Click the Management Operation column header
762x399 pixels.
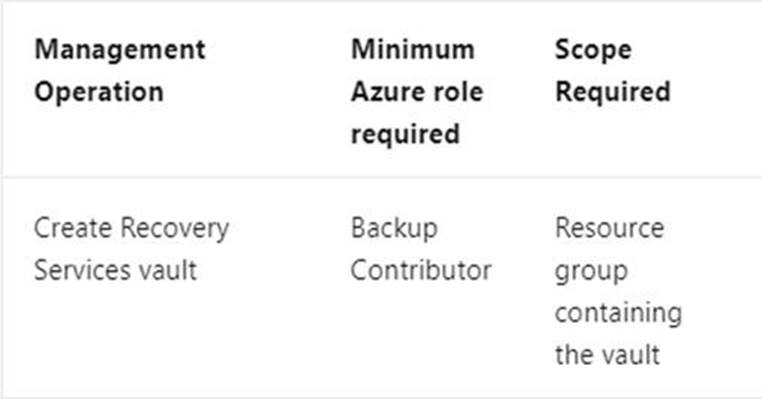pyautogui.click(x=120, y=70)
